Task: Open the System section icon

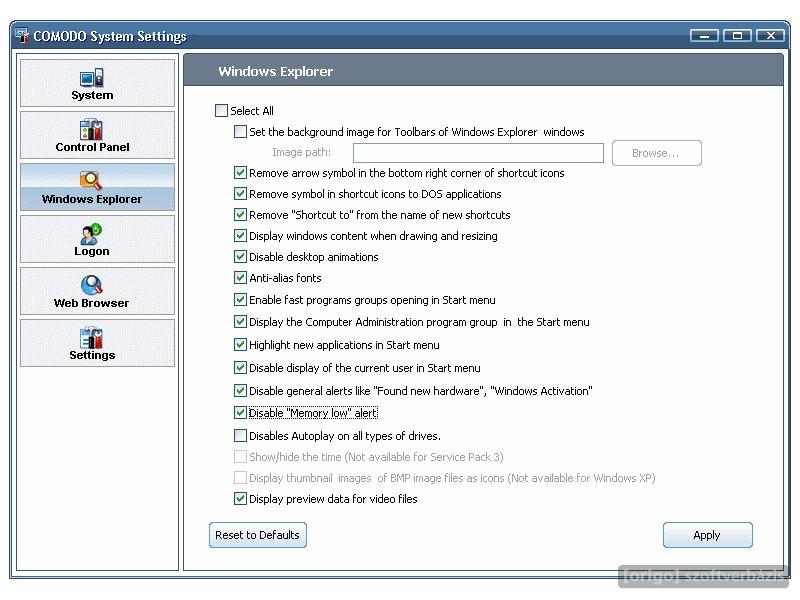Action: pyautogui.click(x=92, y=78)
